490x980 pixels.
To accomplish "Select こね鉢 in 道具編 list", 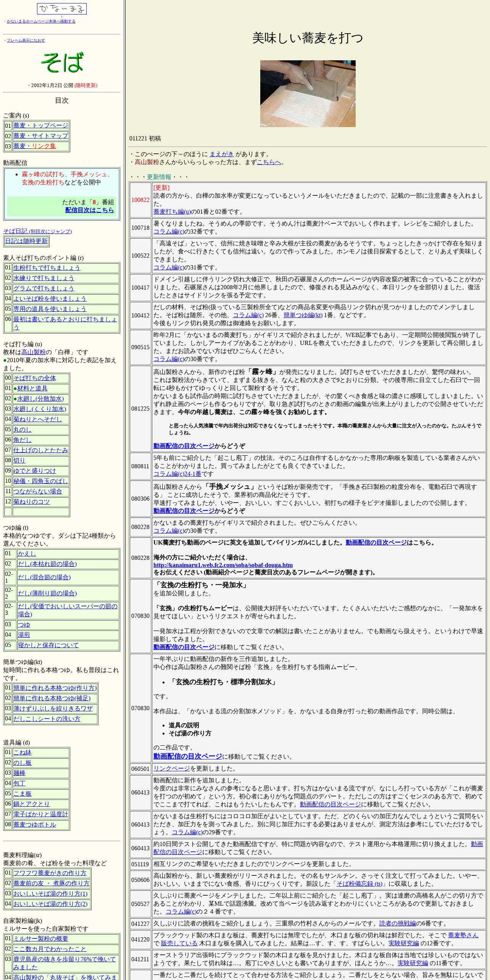I will tap(23, 753).
